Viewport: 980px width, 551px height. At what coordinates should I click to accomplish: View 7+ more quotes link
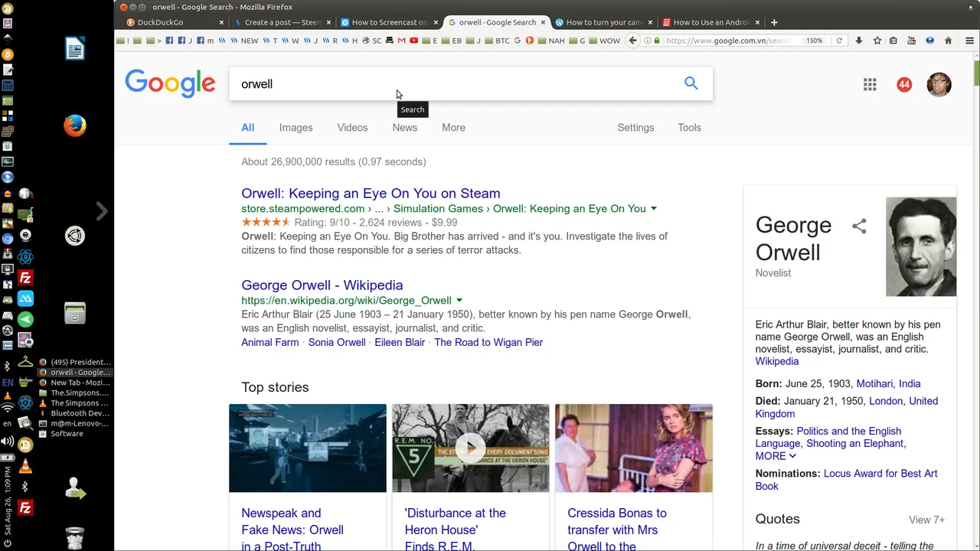point(926,520)
